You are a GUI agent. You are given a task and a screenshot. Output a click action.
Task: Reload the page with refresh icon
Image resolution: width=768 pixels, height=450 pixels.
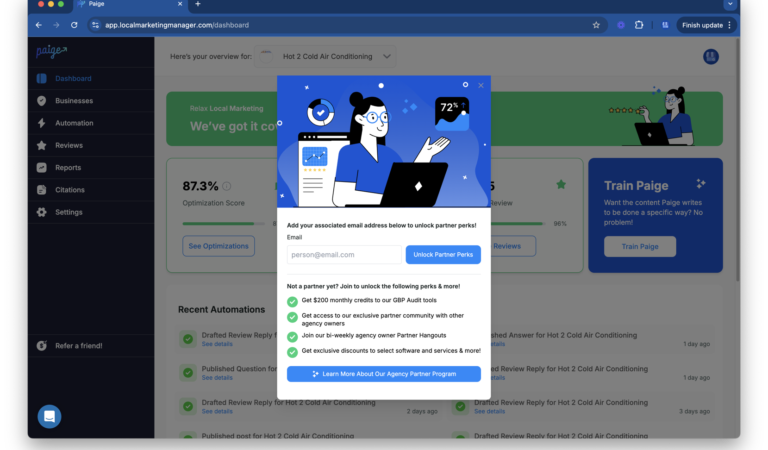[x=74, y=25]
